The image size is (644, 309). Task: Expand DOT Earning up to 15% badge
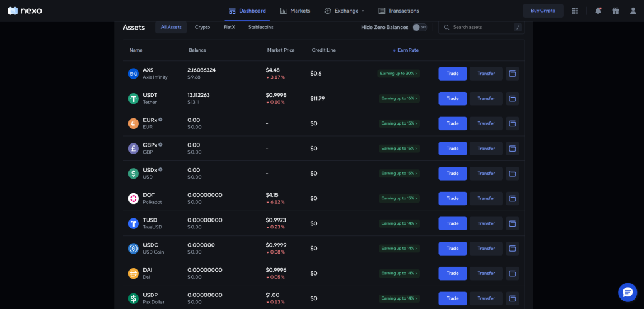click(399, 198)
